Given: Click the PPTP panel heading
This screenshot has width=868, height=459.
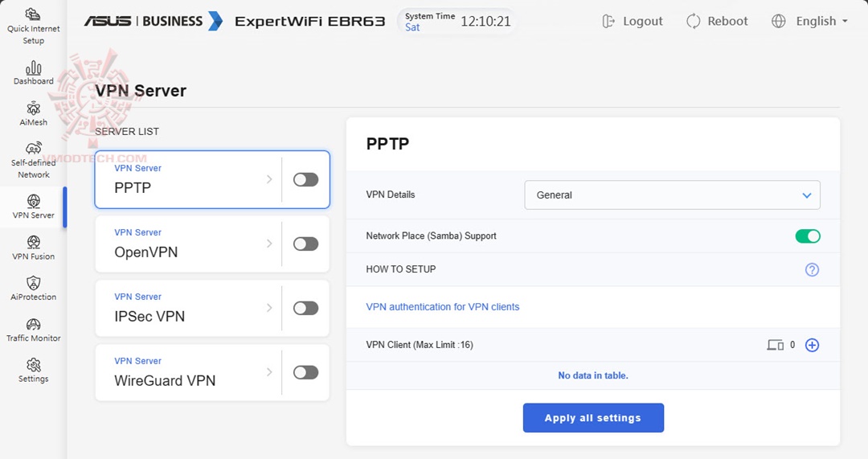Looking at the screenshot, I should pyautogui.click(x=387, y=144).
